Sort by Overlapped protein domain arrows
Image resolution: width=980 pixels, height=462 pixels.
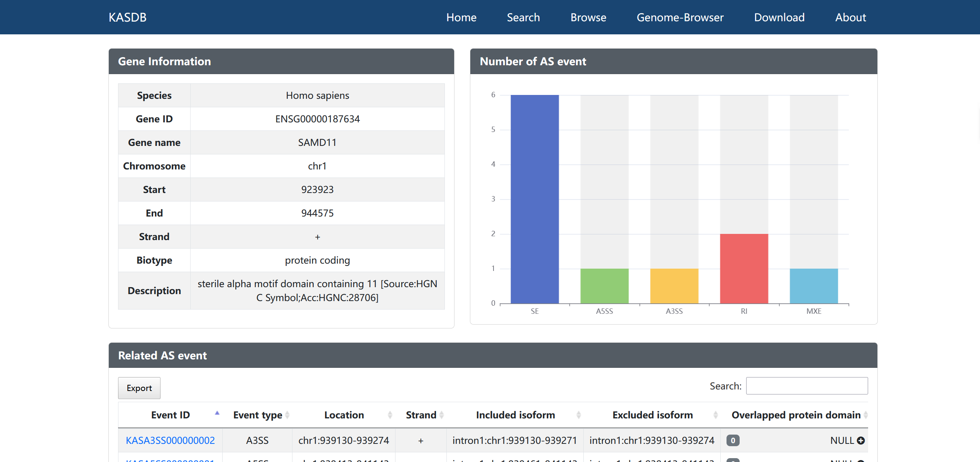(865, 415)
